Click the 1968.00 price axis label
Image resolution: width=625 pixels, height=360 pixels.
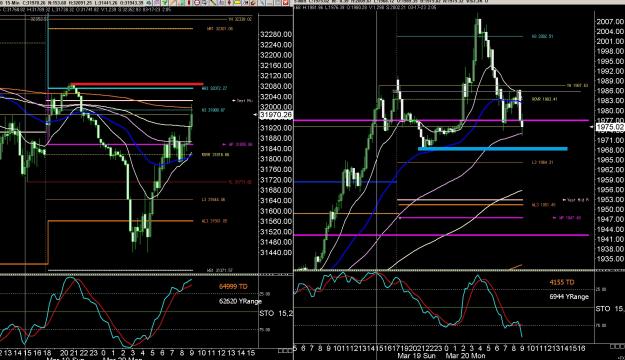coord(610,150)
